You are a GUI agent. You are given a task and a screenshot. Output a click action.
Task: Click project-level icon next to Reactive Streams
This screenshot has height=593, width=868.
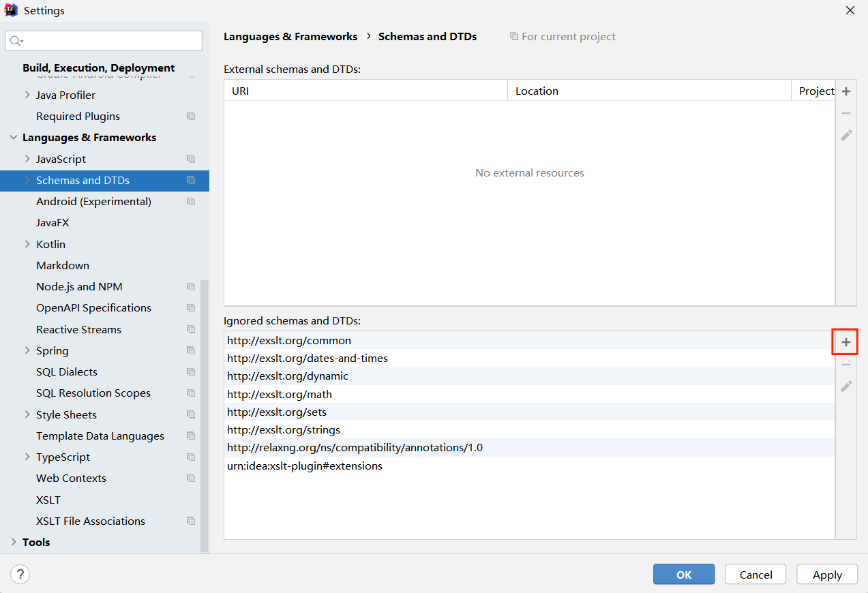coord(191,329)
